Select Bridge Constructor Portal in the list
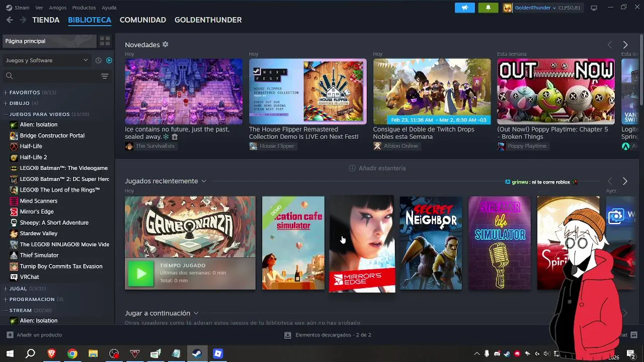644x362 pixels. pos(52,135)
